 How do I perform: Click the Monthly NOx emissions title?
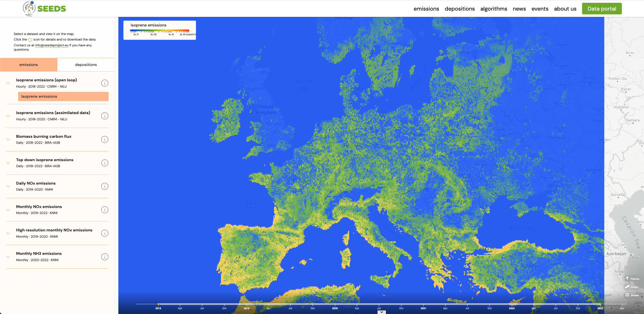coord(39,207)
